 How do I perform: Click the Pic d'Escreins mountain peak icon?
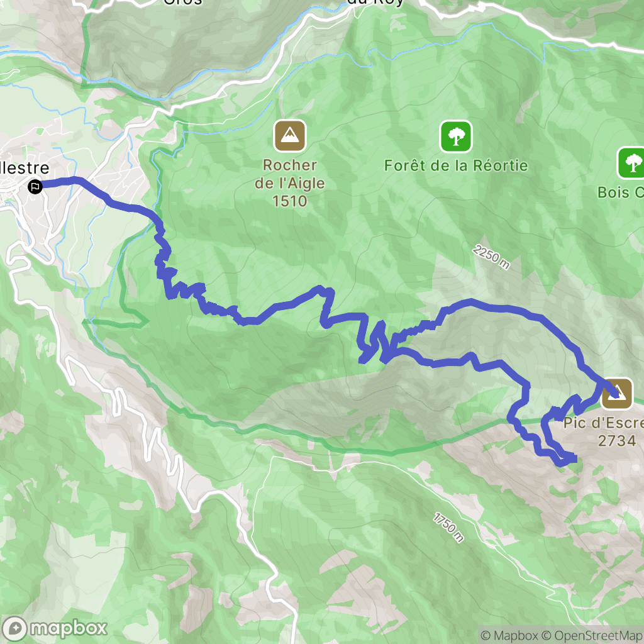(x=616, y=394)
